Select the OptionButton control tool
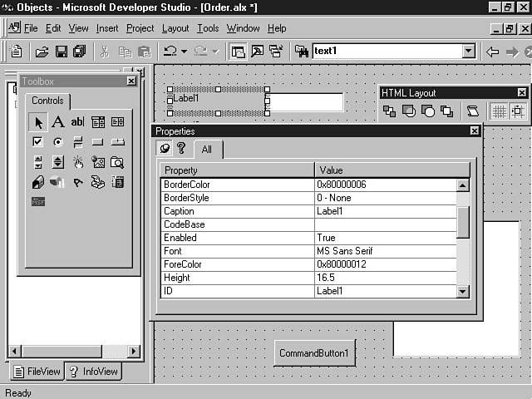The image size is (532, 399). click(57, 142)
